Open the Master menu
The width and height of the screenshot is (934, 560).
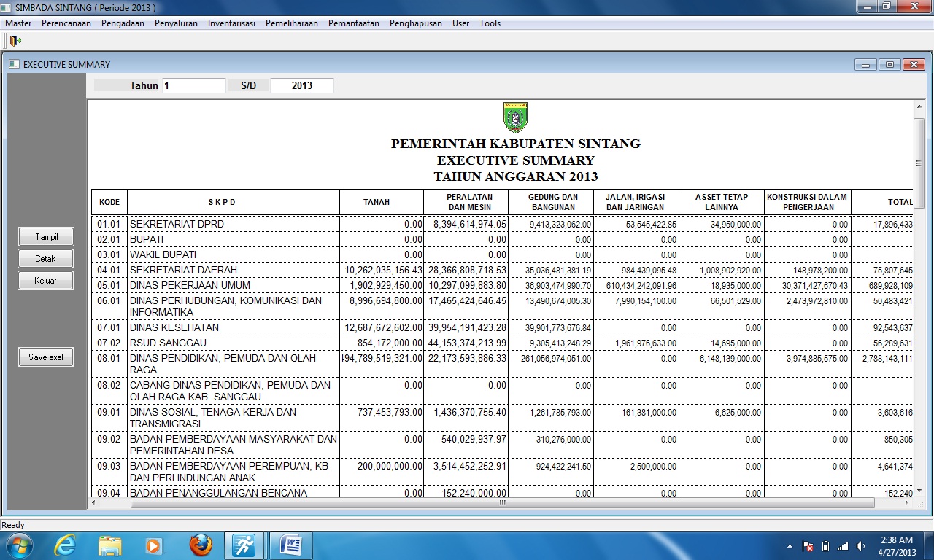click(18, 23)
